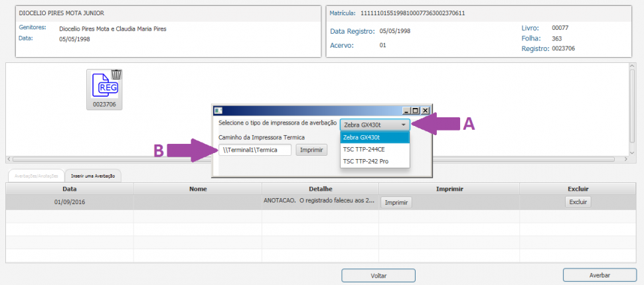Maximize the printer selection dialog
The height and width of the screenshot is (285, 644).
(416, 111)
